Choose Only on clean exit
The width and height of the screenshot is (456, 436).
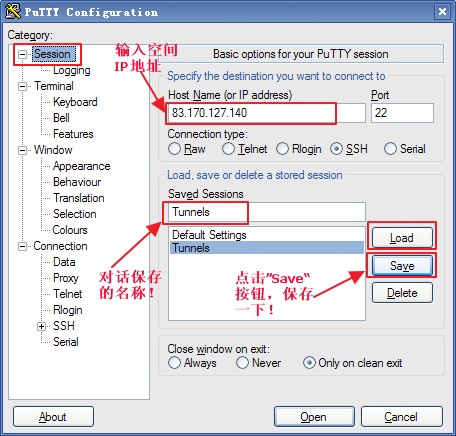click(353, 363)
